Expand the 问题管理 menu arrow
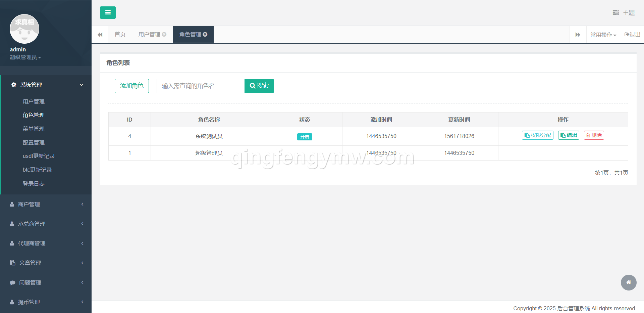Screen dimensions: 644x313 coord(82,282)
